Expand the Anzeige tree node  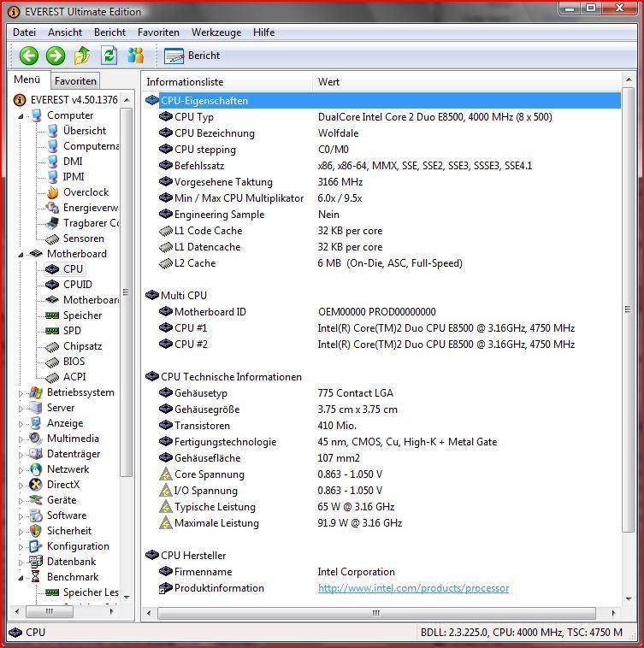pos(21,424)
